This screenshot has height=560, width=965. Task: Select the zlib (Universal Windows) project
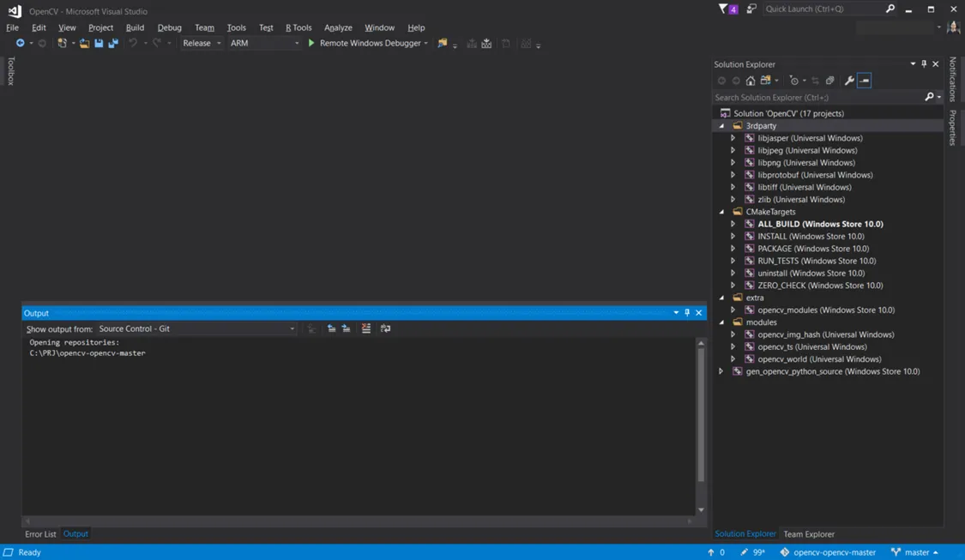pos(800,199)
